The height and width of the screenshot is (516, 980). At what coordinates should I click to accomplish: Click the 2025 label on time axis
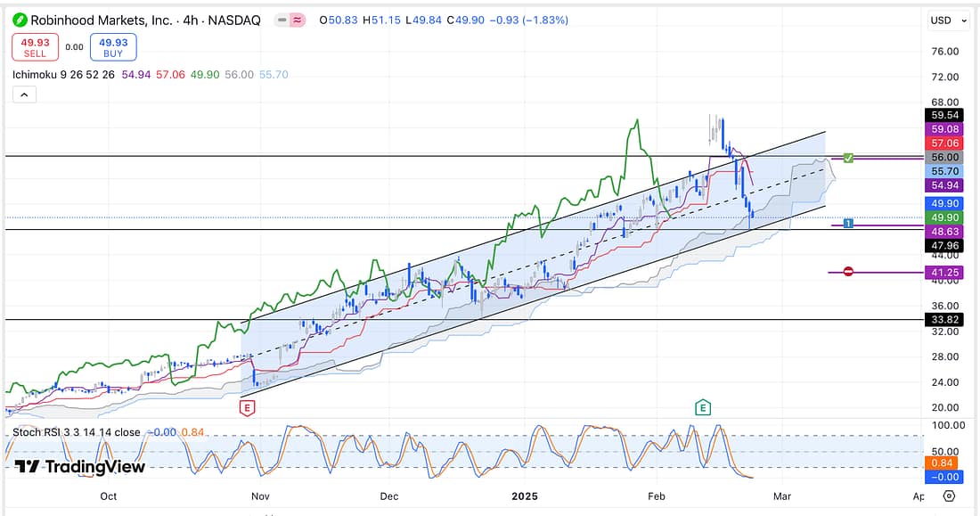coord(525,496)
